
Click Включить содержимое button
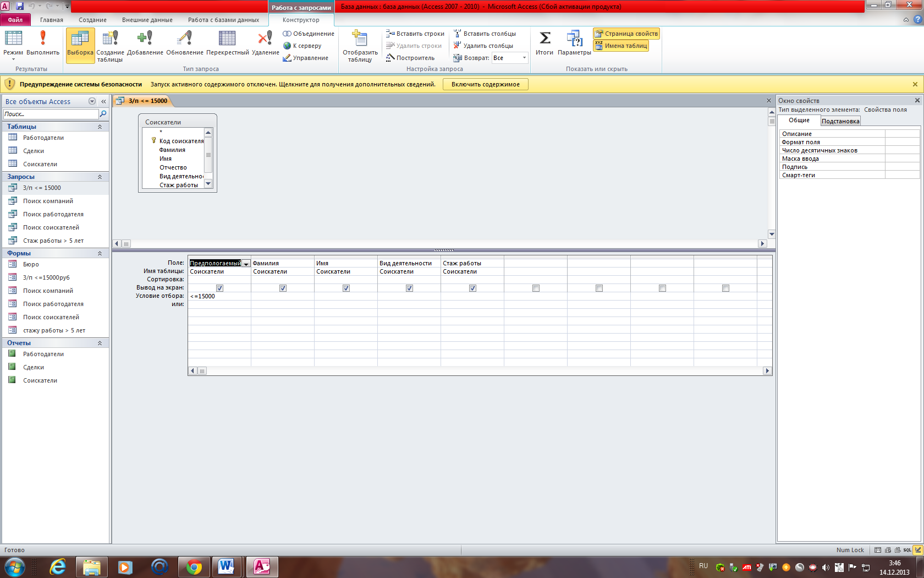pyautogui.click(x=485, y=84)
